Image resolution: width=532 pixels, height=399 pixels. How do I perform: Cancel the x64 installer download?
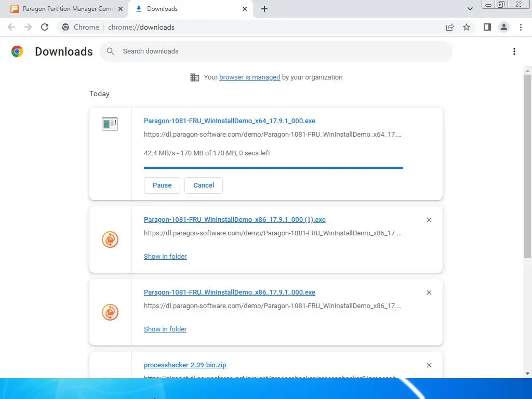[x=204, y=185]
